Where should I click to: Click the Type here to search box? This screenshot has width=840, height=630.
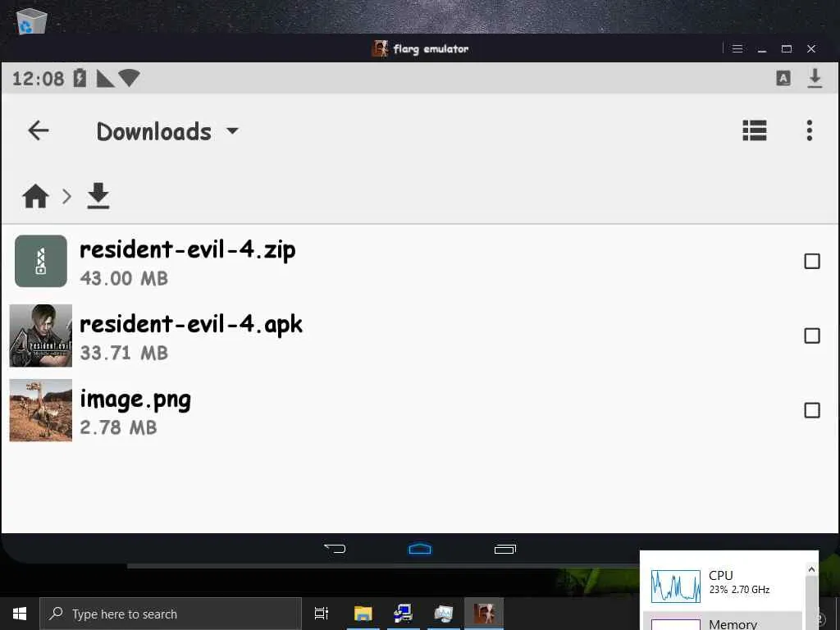(x=171, y=614)
